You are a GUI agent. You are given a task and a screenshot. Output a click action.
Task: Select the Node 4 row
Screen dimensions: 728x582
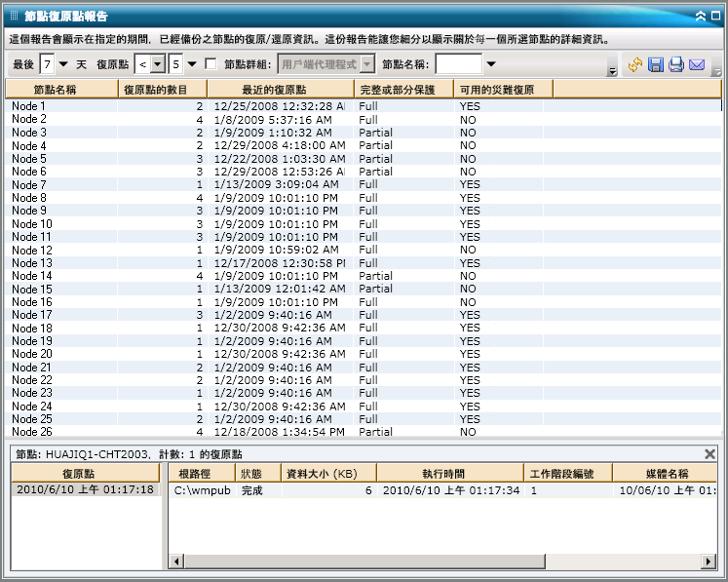[x=364, y=145]
